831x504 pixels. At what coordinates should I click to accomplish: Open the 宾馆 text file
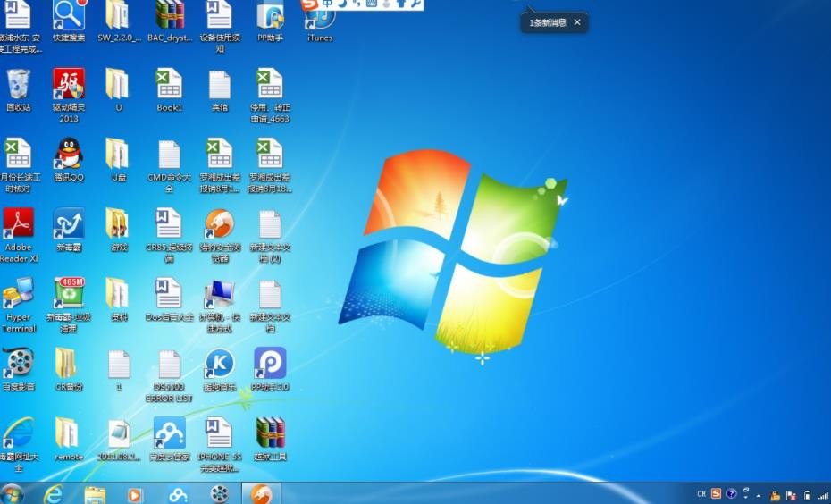pyautogui.click(x=220, y=90)
